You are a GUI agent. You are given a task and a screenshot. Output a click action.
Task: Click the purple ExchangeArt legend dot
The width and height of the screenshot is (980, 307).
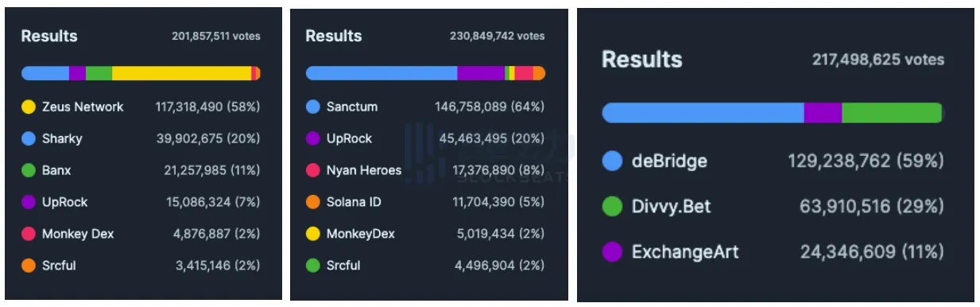[x=612, y=252]
